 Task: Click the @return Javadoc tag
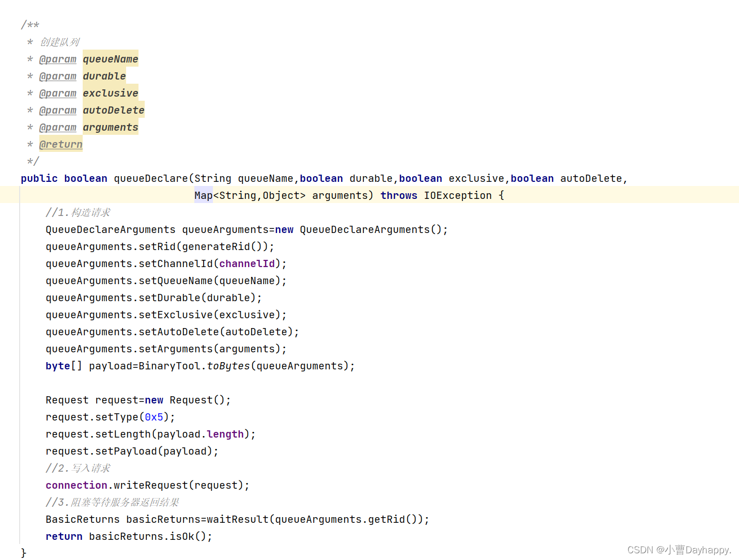coord(61,144)
